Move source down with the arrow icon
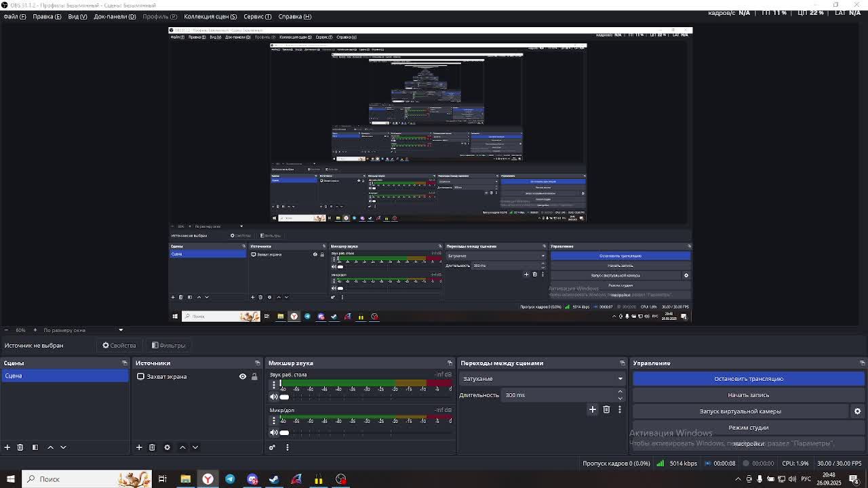Image resolution: width=868 pixels, height=488 pixels. pyautogui.click(x=195, y=447)
